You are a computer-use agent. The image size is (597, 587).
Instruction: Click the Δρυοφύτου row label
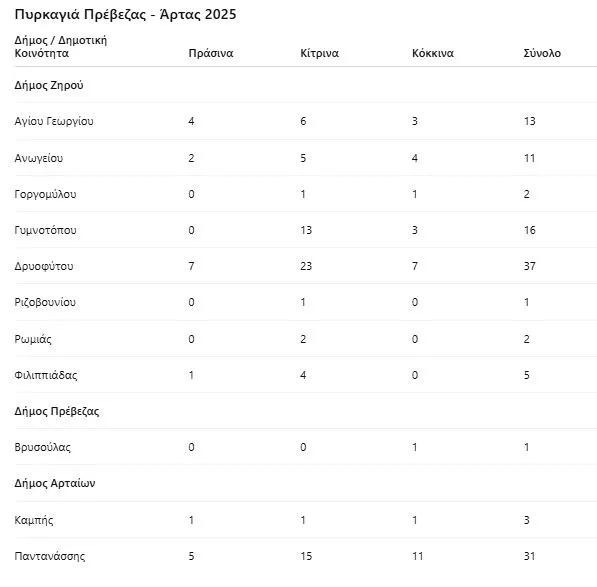44,266
